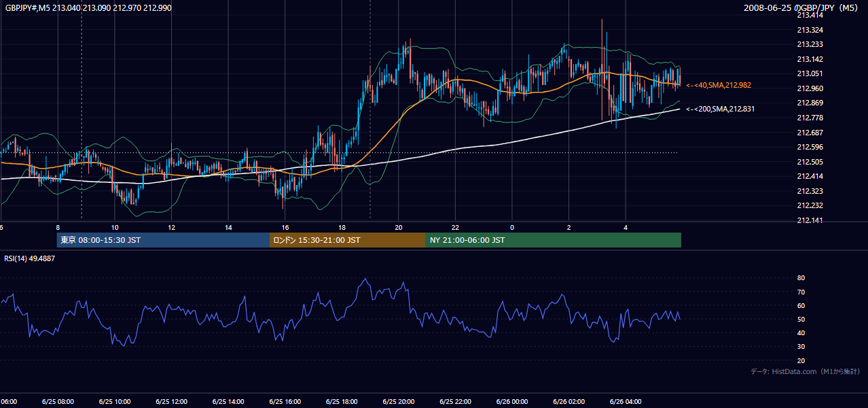868x408 pixels.
Task: Click the RSI(14) 49.4887 indicator label
Action: (30, 258)
